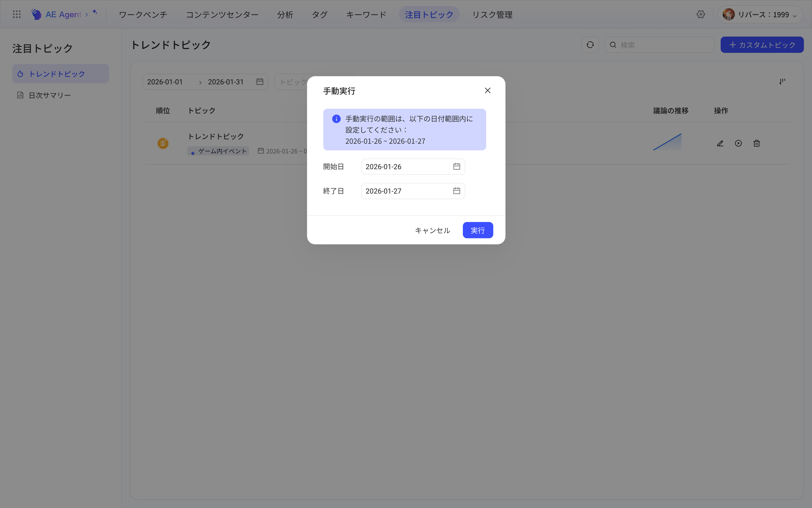Expand the リバース：1999 account dropdown

[x=760, y=14]
